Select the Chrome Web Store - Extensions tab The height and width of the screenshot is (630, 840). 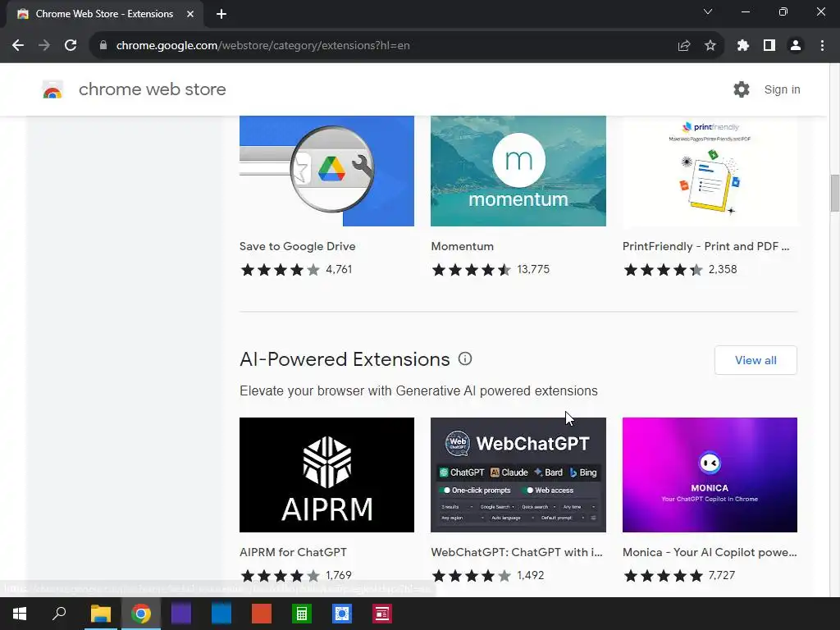tap(104, 14)
